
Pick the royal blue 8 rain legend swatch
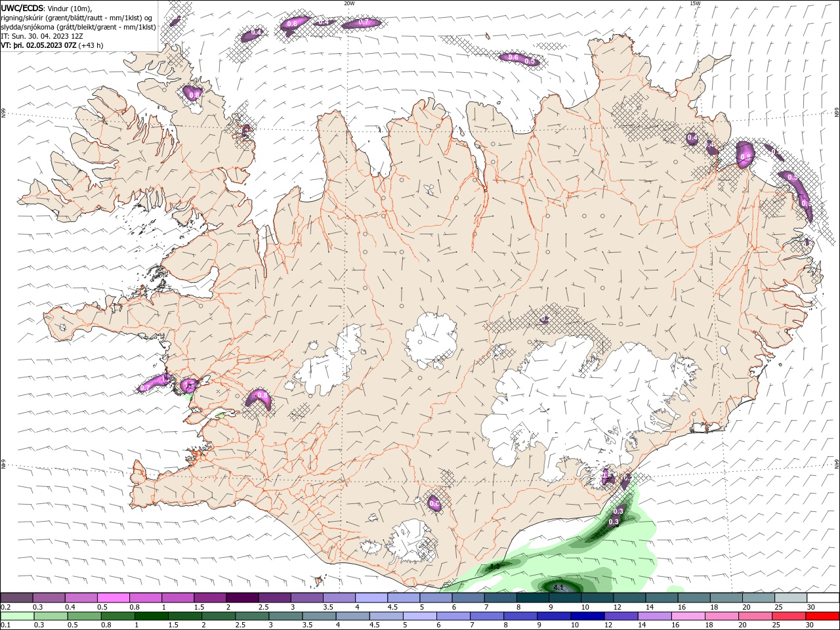[x=520, y=616]
